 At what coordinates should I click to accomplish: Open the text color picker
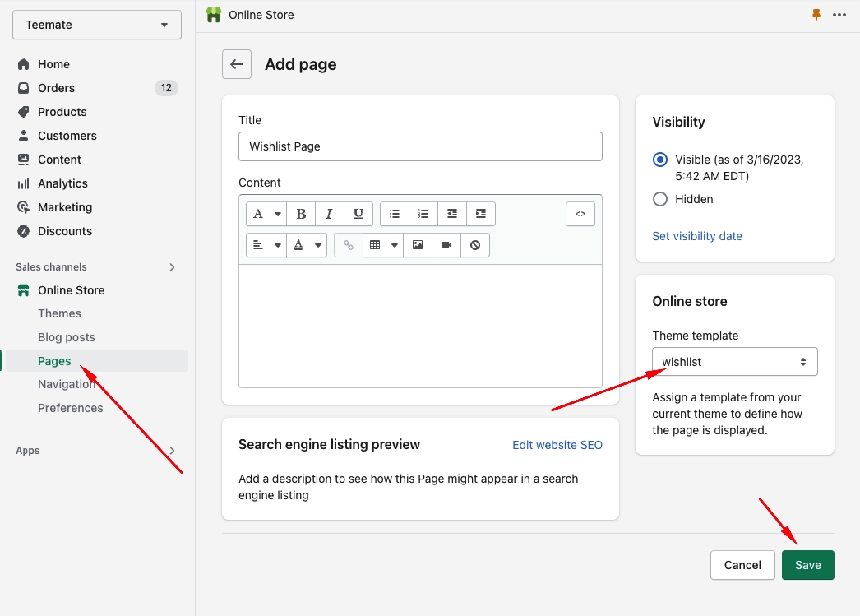(x=307, y=245)
